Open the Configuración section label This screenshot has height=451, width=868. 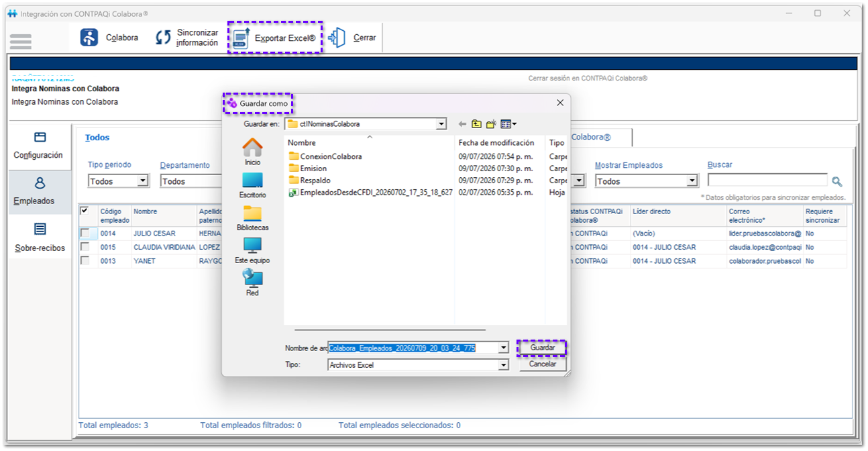38,155
